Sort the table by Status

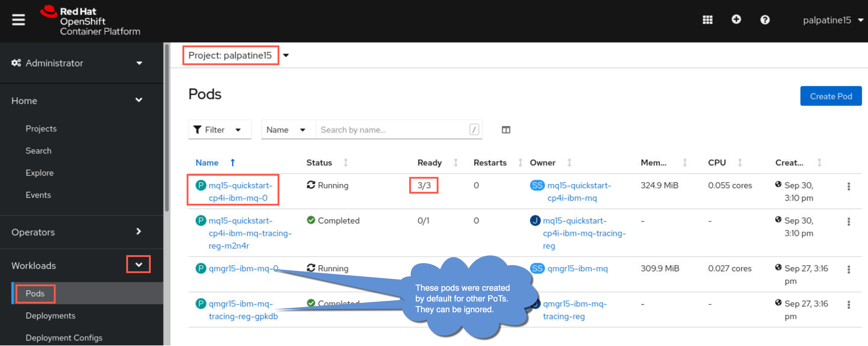[x=327, y=163]
